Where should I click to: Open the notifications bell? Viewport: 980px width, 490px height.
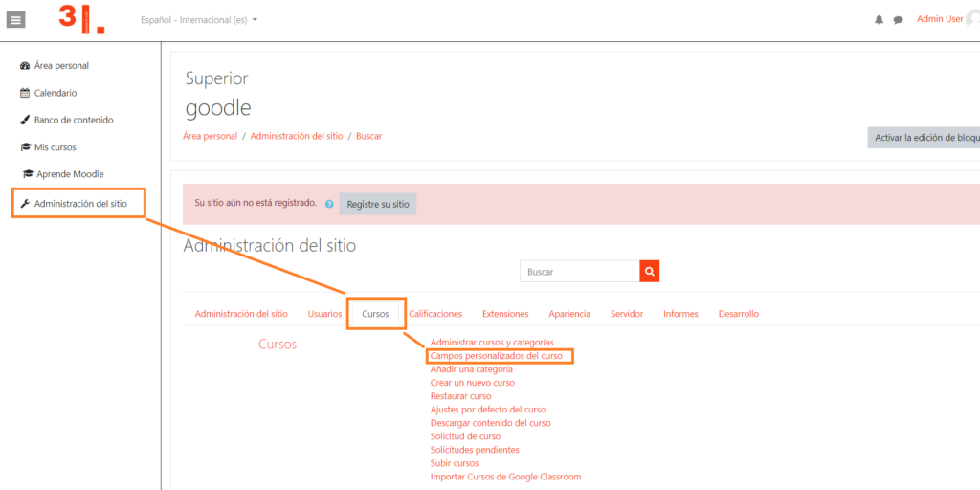pos(879,20)
